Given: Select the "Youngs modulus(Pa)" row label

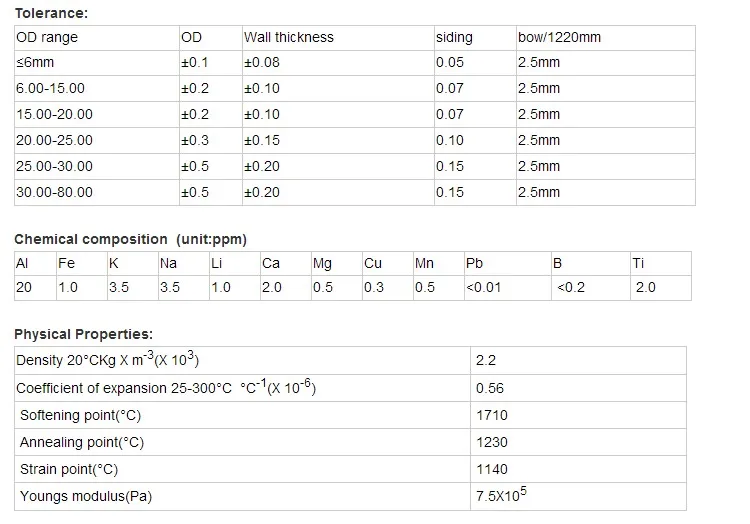Looking at the screenshot, I should click(x=86, y=496).
